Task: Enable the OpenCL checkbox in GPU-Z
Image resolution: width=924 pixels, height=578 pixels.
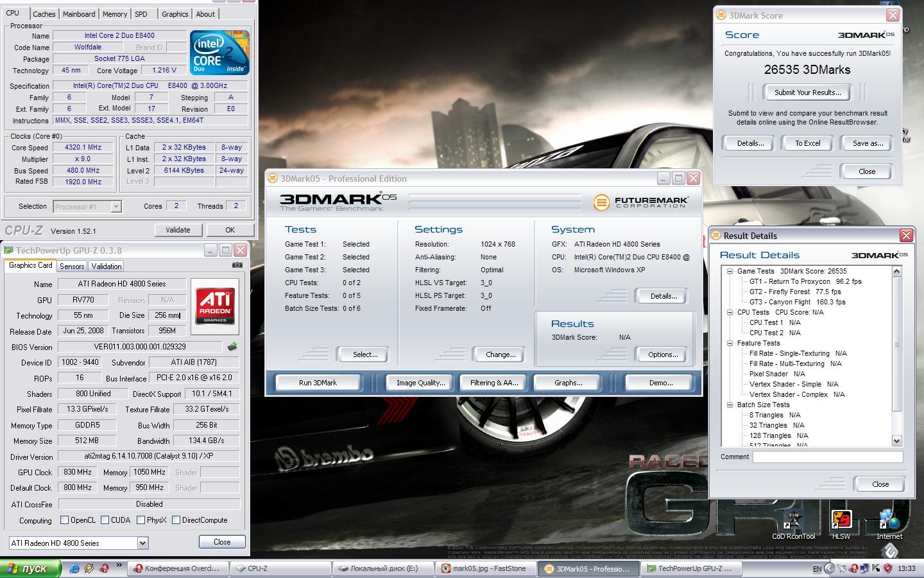Action: (64, 520)
